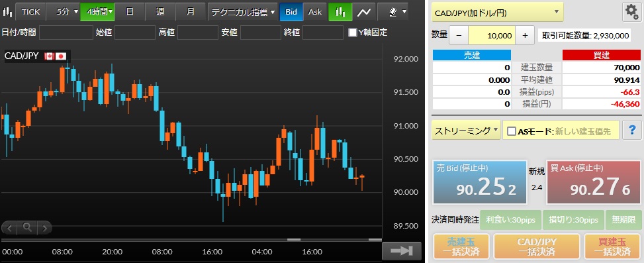644x263 pixels.
Task: Switch to green candlestick chart type
Action: 340,12
